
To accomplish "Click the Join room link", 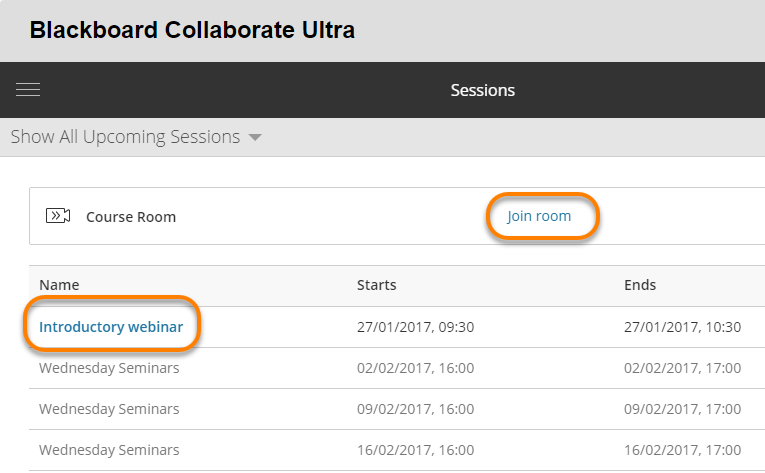I will click(x=539, y=216).
